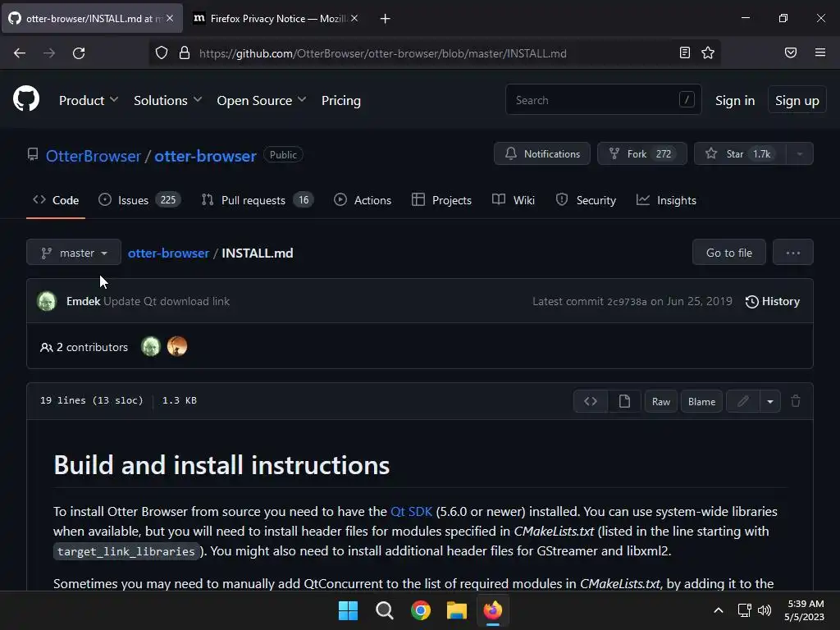
Task: Open commit hash 2c9738a
Action: coord(626,302)
